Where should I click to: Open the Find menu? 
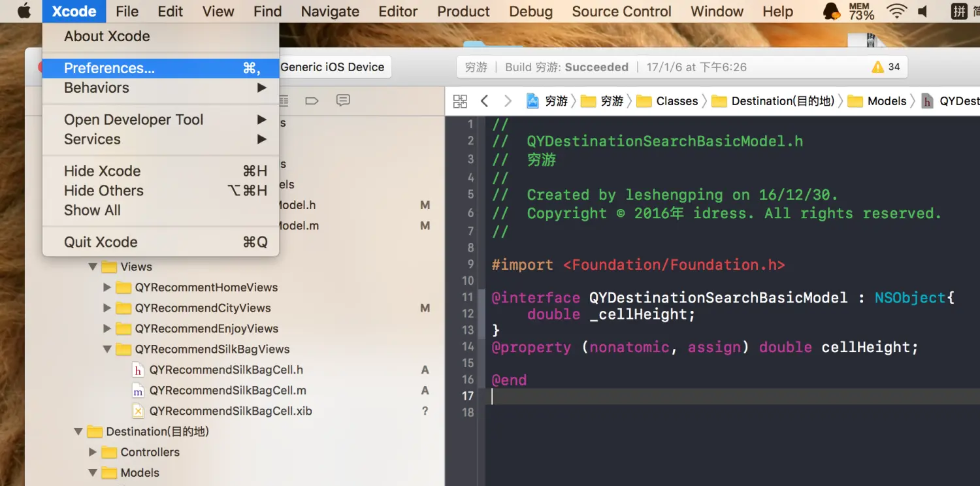(267, 11)
